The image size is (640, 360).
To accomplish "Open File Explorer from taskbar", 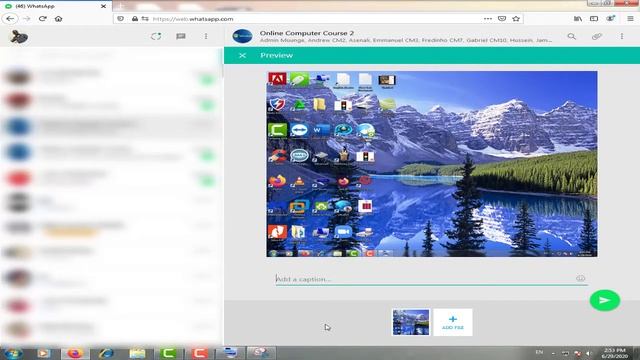I will tap(137, 353).
